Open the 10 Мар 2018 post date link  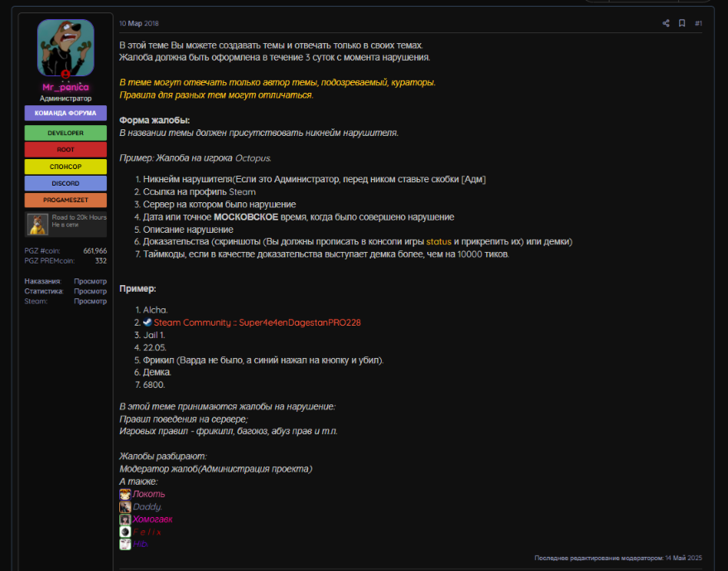(x=140, y=23)
